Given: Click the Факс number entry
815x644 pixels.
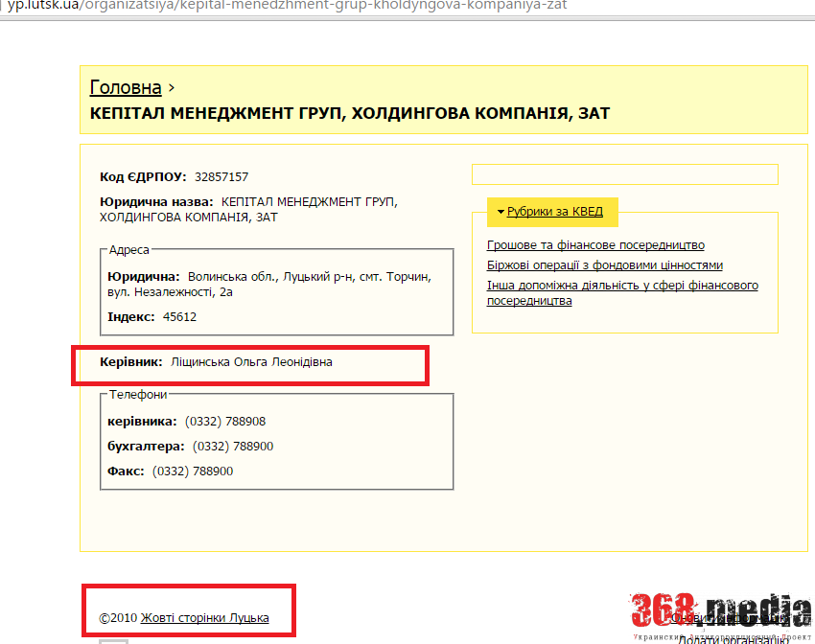Looking at the screenshot, I should coord(193,471).
